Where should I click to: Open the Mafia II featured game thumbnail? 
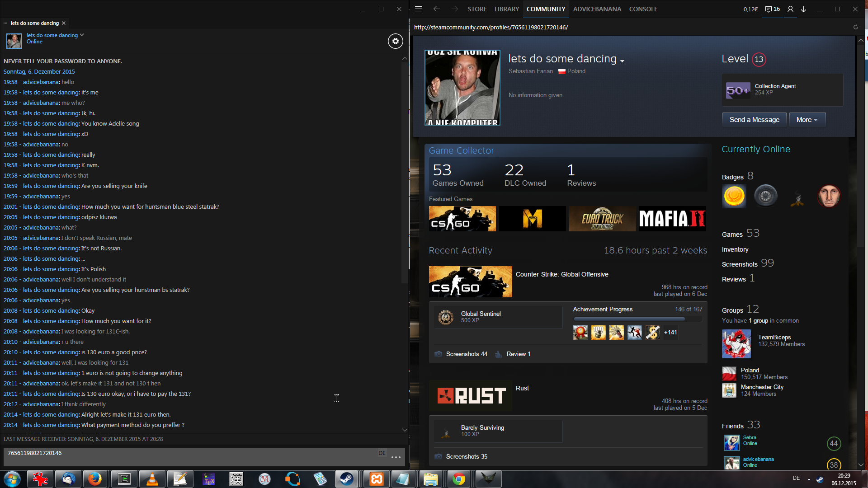[672, 219]
